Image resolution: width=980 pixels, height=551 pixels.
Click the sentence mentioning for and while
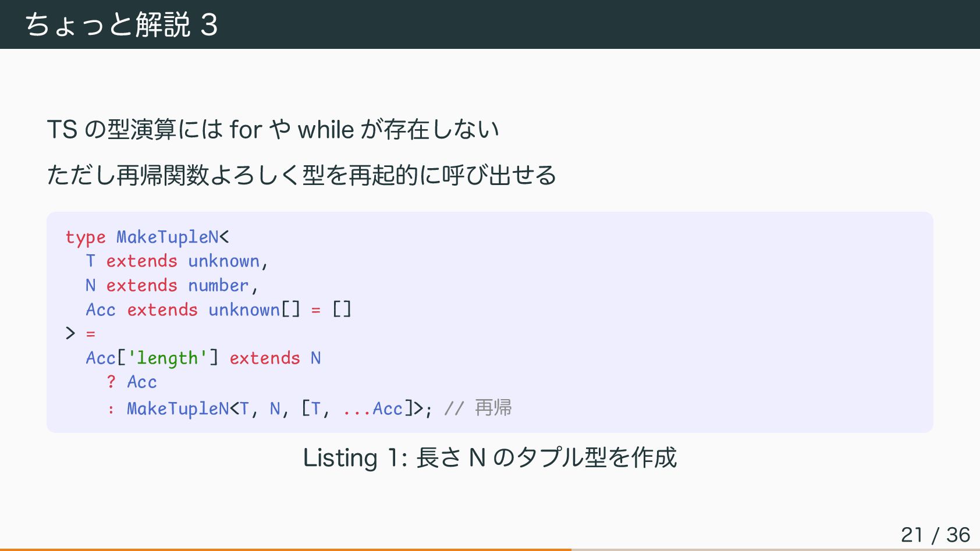point(272,130)
